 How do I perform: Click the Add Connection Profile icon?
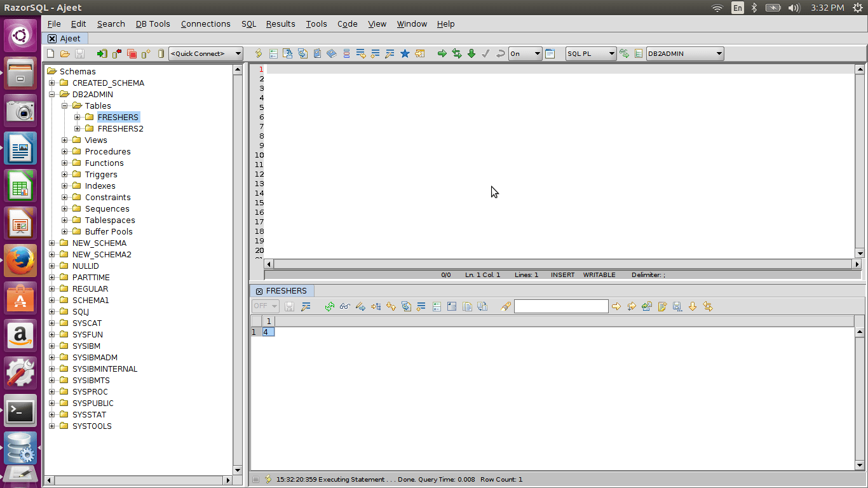pos(146,54)
